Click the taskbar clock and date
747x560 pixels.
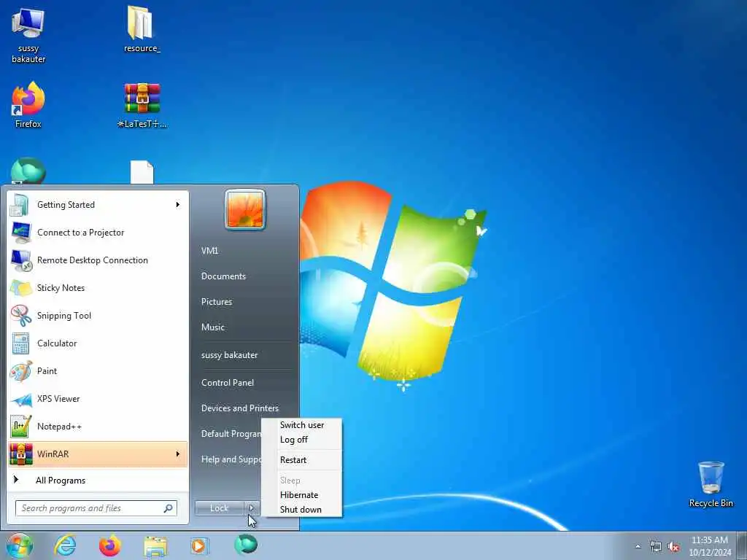click(x=709, y=546)
